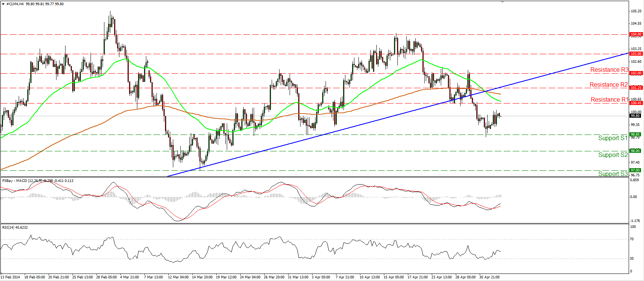The width and height of the screenshot is (644, 281).
Task: Click the 3 Apr 05:00 time label
Action: point(321,277)
